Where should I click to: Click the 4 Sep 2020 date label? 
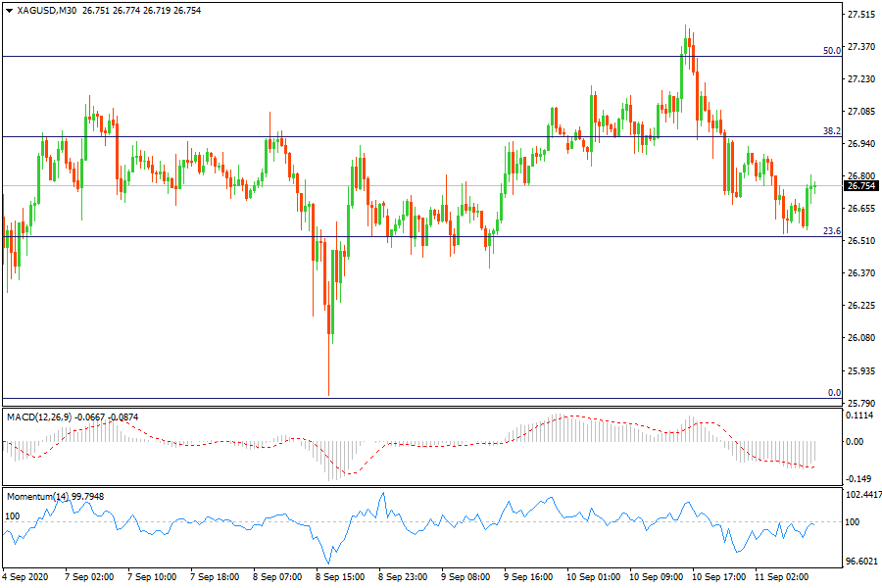[x=26, y=578]
